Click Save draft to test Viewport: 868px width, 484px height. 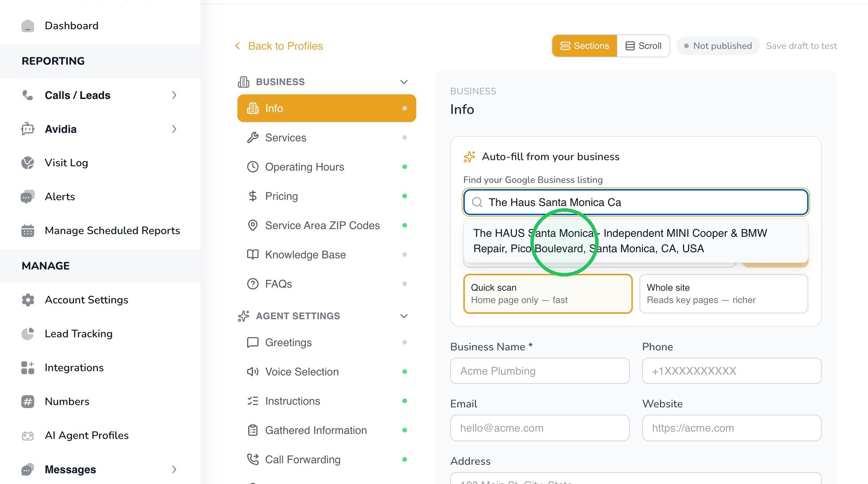801,46
